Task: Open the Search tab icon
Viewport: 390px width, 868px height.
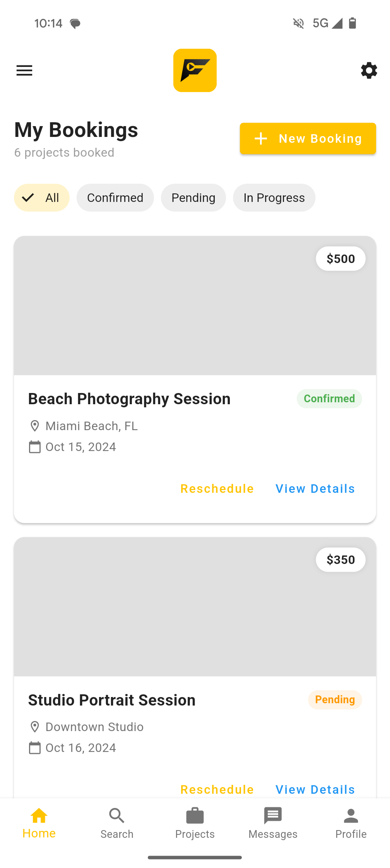Action: [117, 816]
